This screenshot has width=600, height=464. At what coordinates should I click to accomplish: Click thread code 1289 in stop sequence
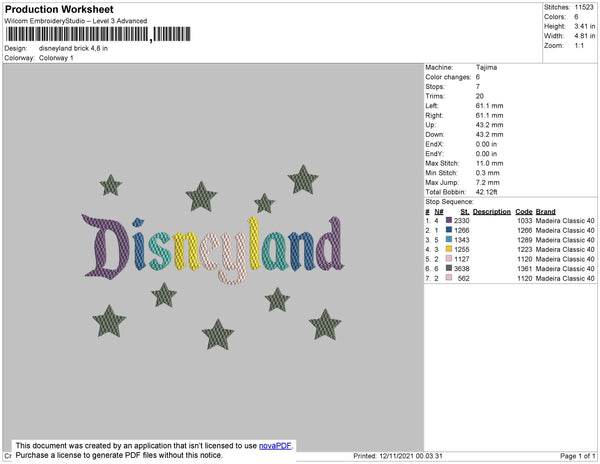click(525, 240)
